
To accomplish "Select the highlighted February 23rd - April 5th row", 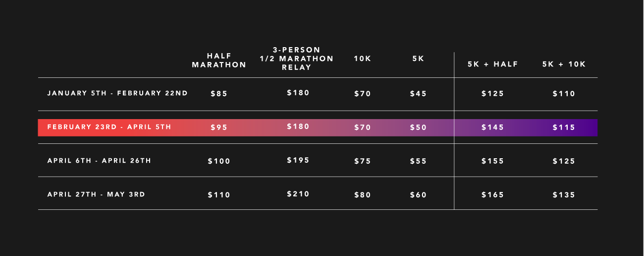I will [318, 128].
